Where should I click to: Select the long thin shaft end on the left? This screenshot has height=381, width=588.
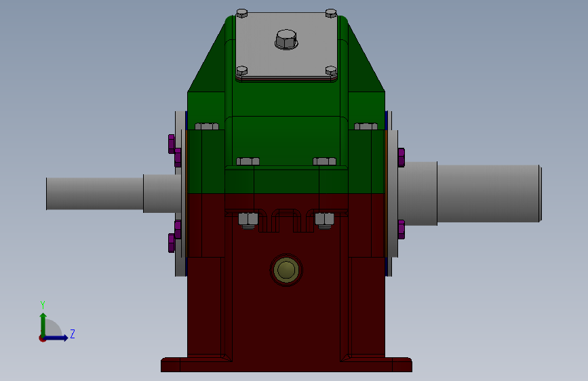(x=94, y=193)
